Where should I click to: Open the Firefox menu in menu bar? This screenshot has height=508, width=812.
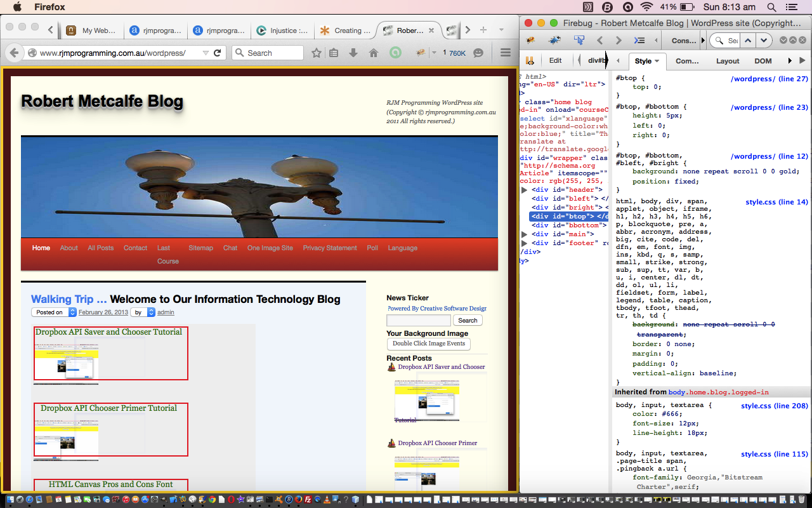(49, 7)
